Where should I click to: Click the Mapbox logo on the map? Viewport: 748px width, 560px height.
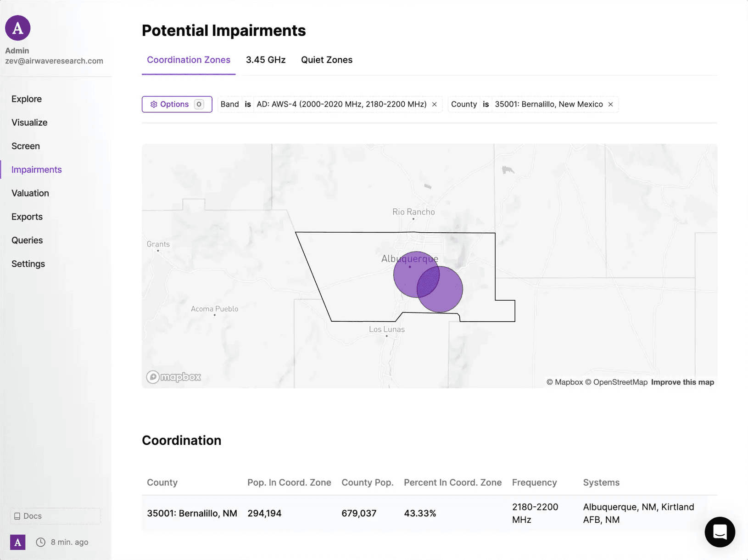(173, 377)
